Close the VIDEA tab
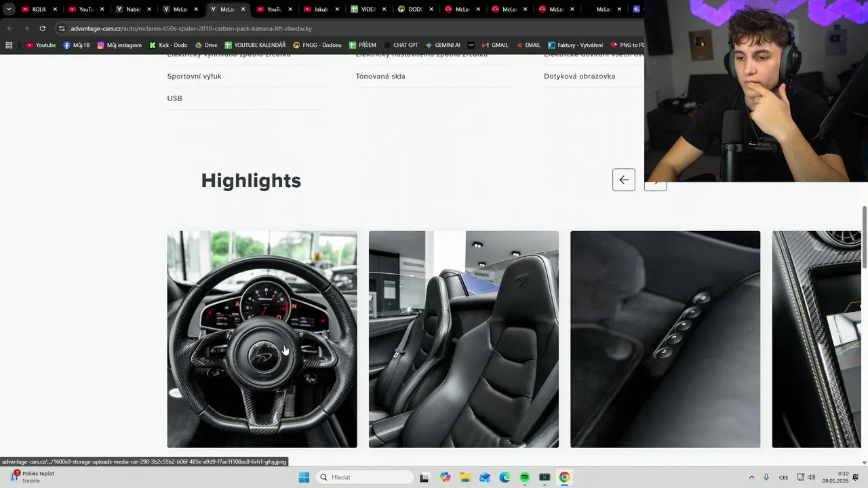 point(384,9)
